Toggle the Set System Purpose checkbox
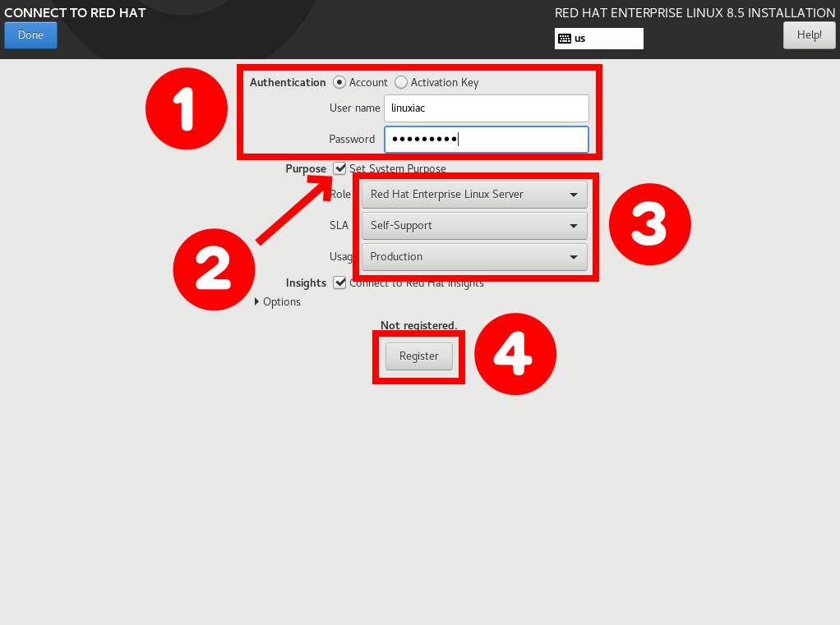Image resolution: width=840 pixels, height=625 pixels. 339,168
